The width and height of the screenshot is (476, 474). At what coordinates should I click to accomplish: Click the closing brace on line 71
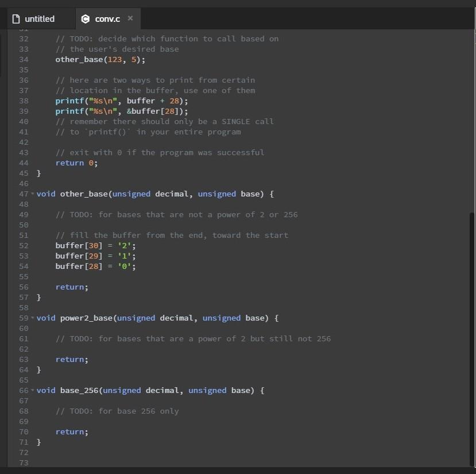click(x=38, y=442)
